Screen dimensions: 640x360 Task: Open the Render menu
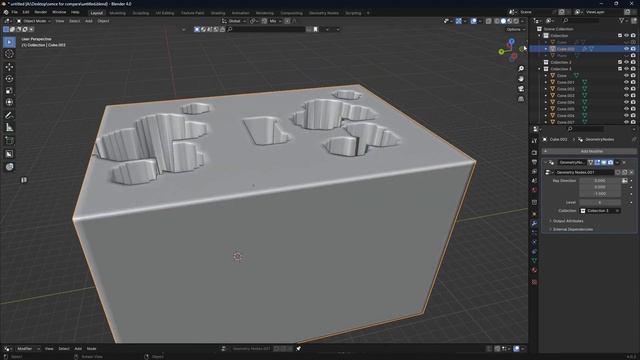coord(40,12)
